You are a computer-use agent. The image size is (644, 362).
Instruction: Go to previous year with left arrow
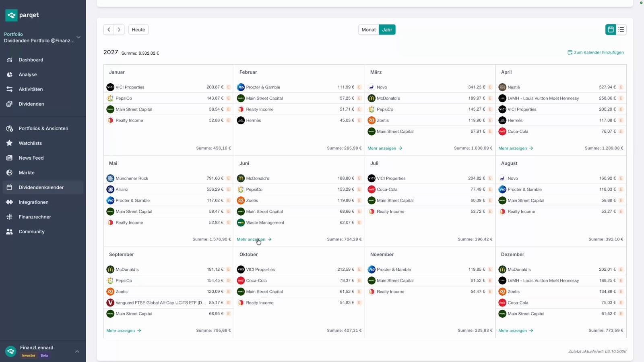pos(109,30)
